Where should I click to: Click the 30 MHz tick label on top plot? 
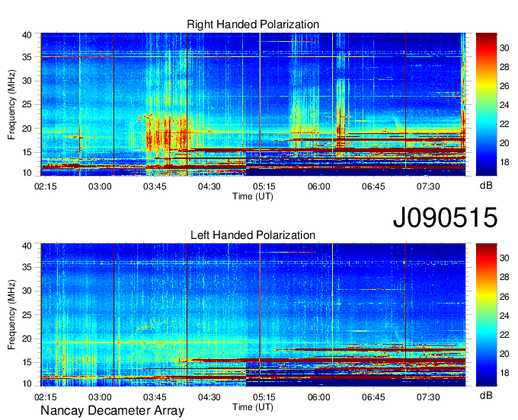point(27,81)
